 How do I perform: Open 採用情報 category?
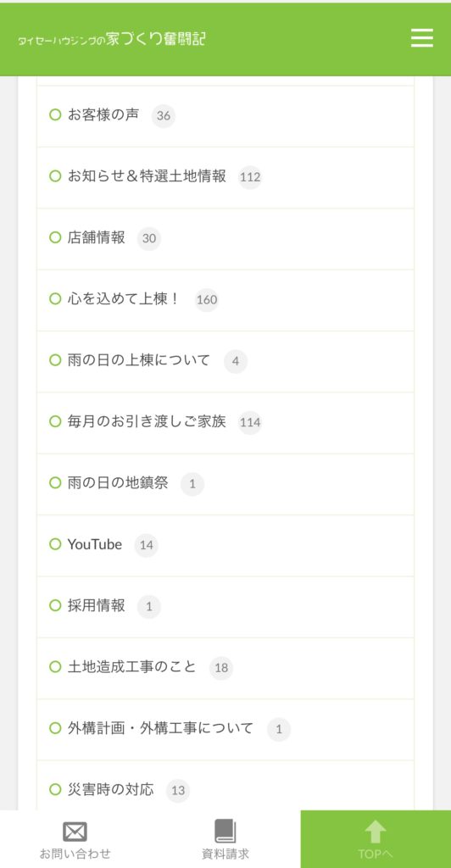[97, 605]
